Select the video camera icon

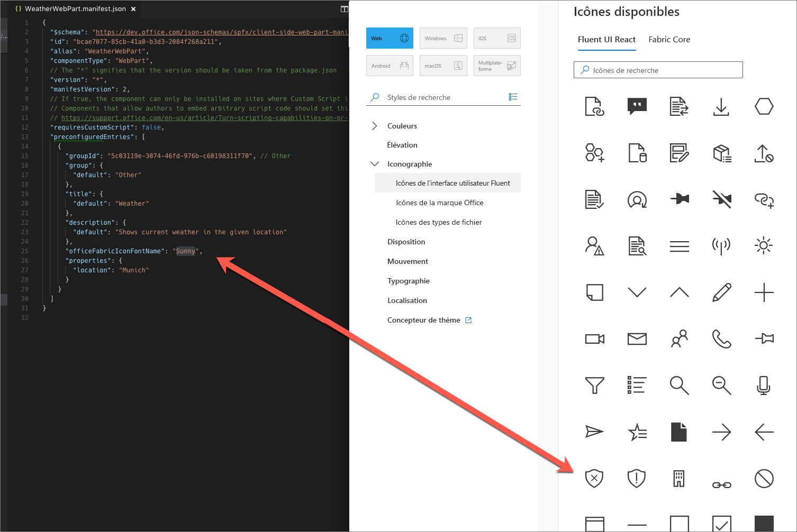[594, 339]
